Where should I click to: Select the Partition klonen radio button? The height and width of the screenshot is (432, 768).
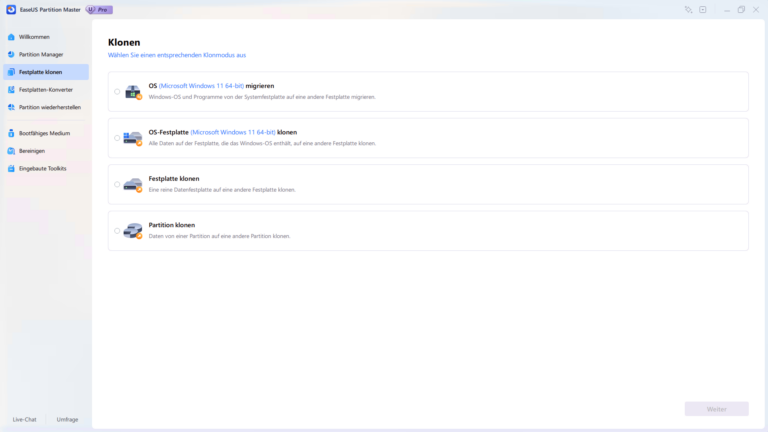[117, 231]
